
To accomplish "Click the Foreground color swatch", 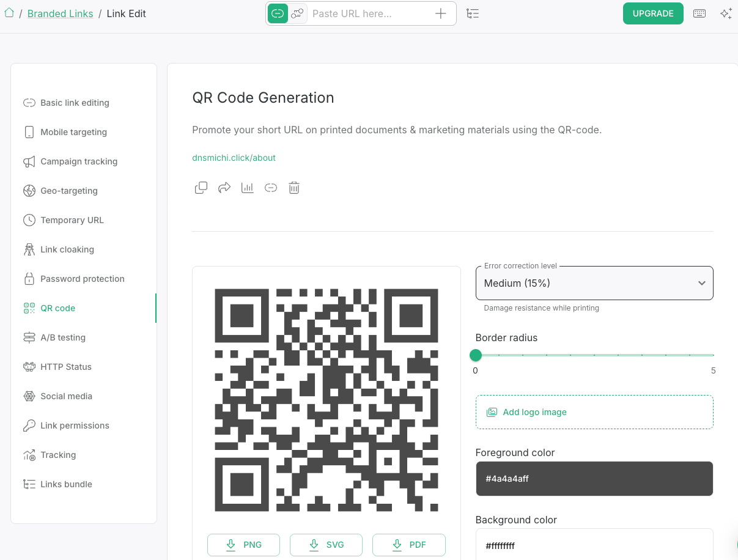I will click(594, 479).
